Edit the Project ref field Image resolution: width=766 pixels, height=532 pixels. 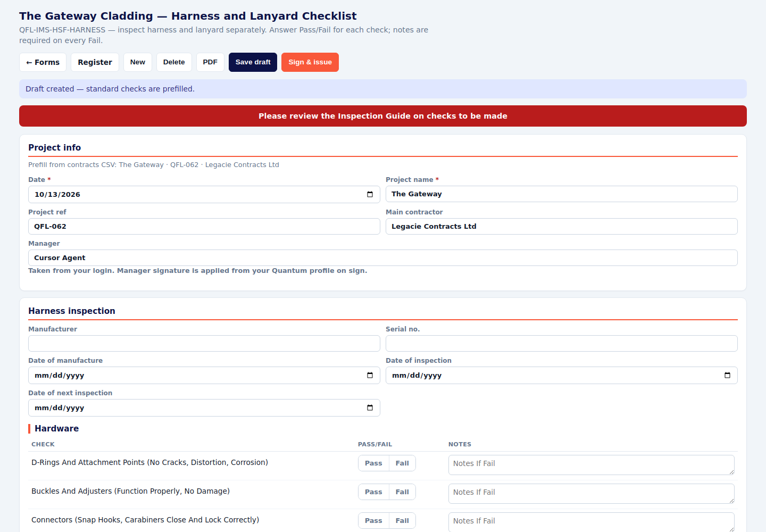(x=204, y=226)
